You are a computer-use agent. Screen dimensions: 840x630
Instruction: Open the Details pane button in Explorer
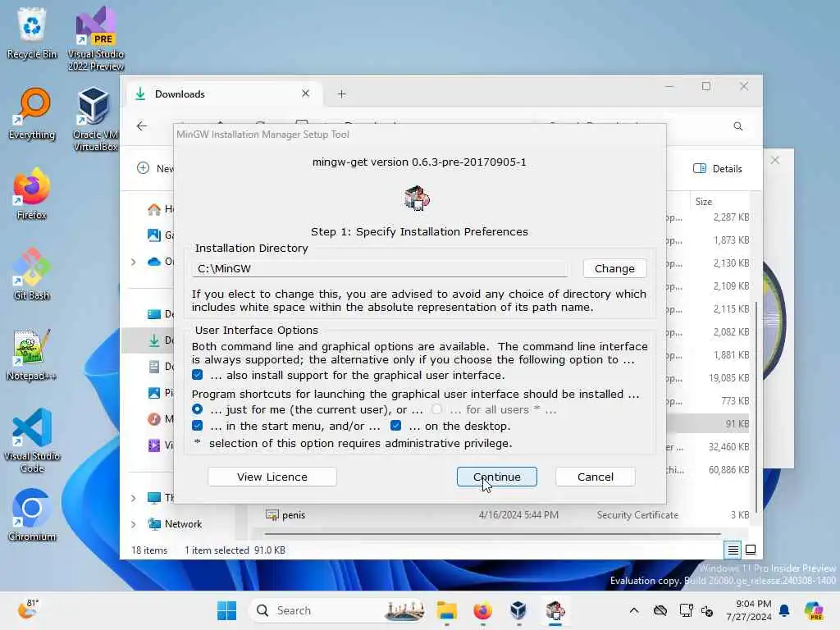[x=718, y=169]
